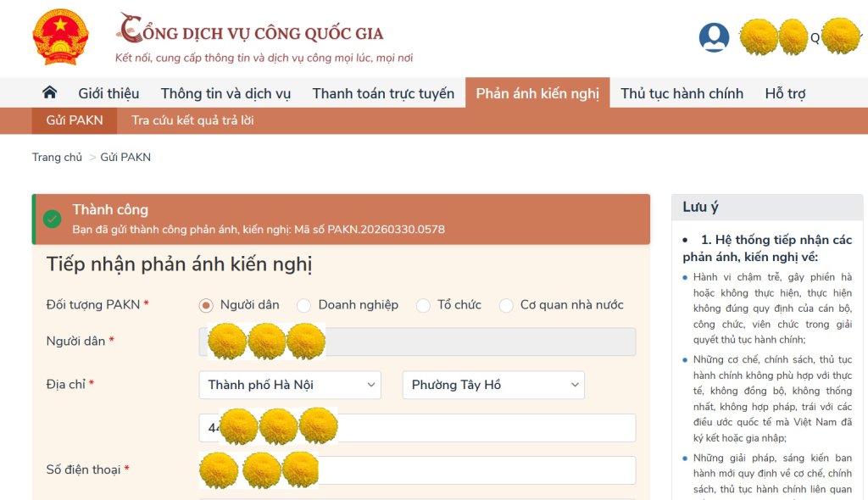The width and height of the screenshot is (868, 500).
Task: Click the Người dân name field
Action: tap(417, 342)
